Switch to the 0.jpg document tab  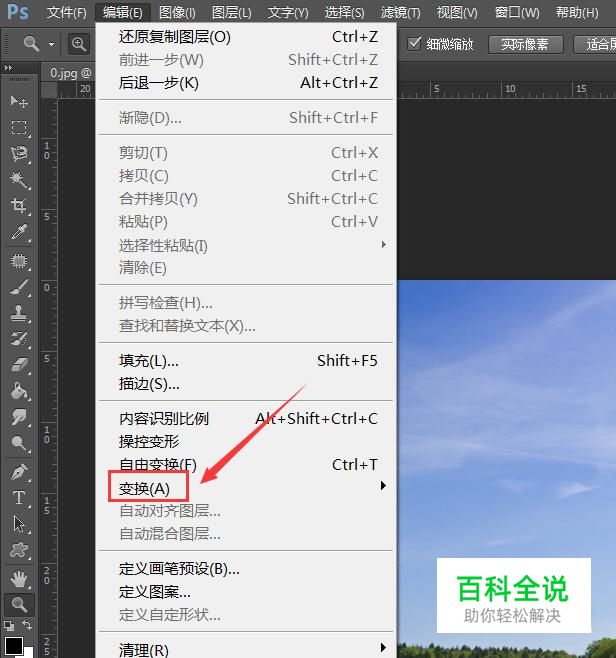pos(69,73)
